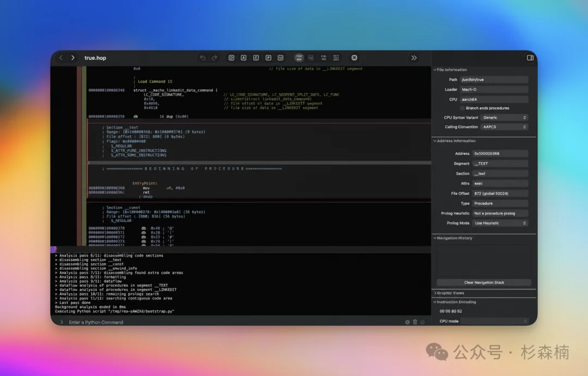The image size is (588, 376).
Task: Click Prolog Heuristic field Not a procedure prolog
Action: click(x=500, y=213)
